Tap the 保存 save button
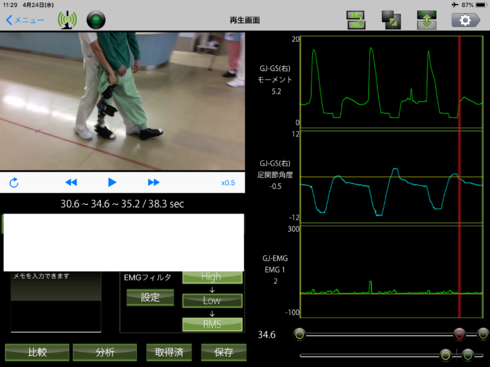The width and height of the screenshot is (490, 367). click(224, 352)
